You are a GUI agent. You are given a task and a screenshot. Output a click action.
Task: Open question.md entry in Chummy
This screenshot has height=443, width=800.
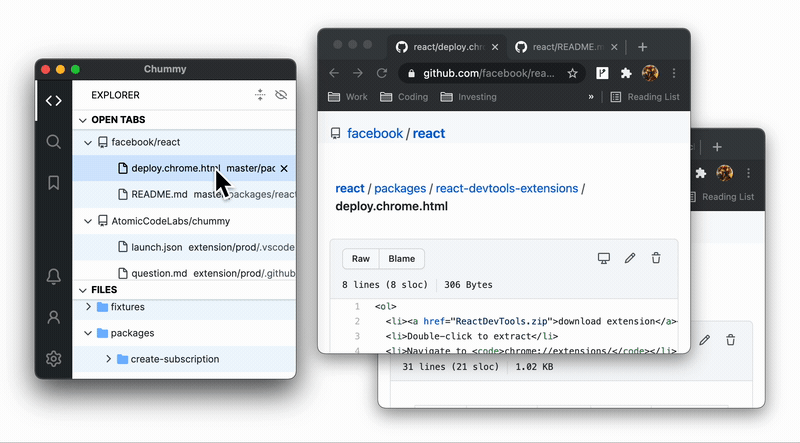click(184, 272)
